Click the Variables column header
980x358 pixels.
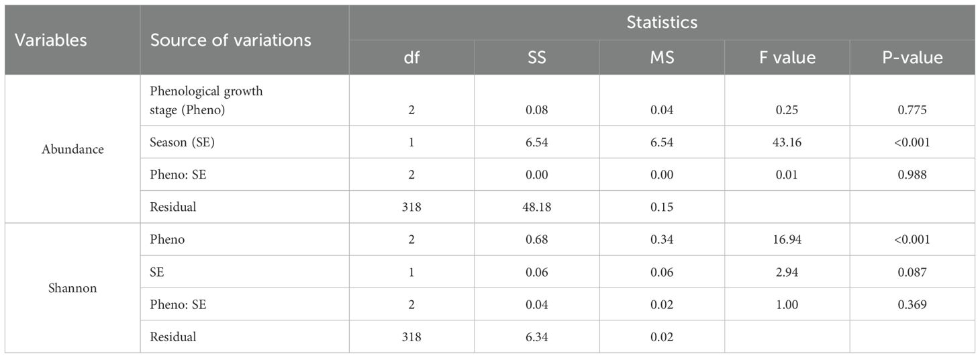tap(51, 40)
